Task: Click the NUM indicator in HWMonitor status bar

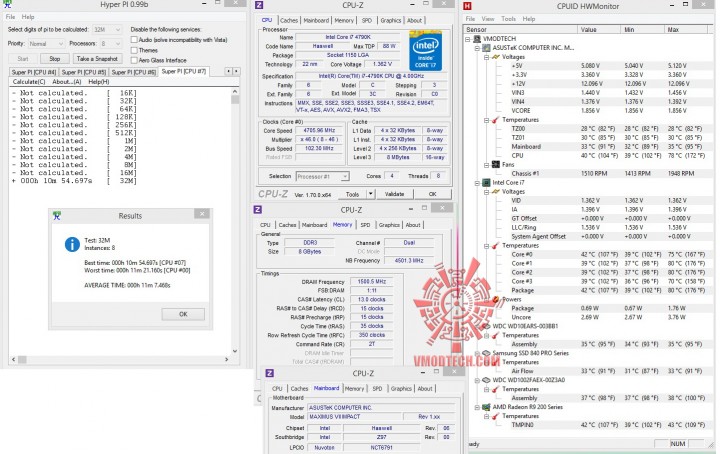Action: (x=677, y=443)
